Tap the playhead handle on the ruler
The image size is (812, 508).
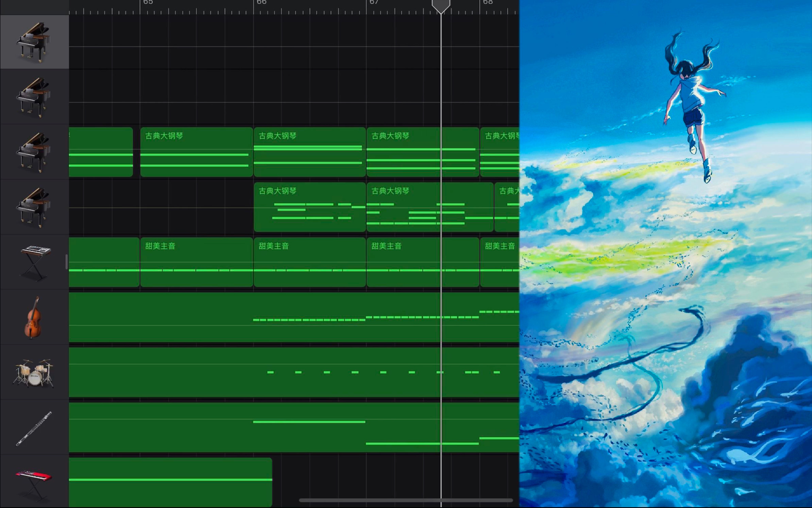pos(441,6)
